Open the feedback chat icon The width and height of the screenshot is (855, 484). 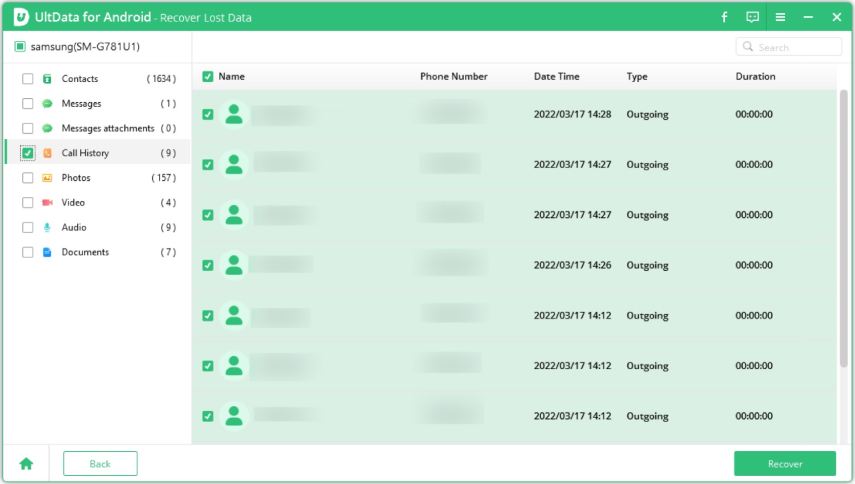(752, 17)
